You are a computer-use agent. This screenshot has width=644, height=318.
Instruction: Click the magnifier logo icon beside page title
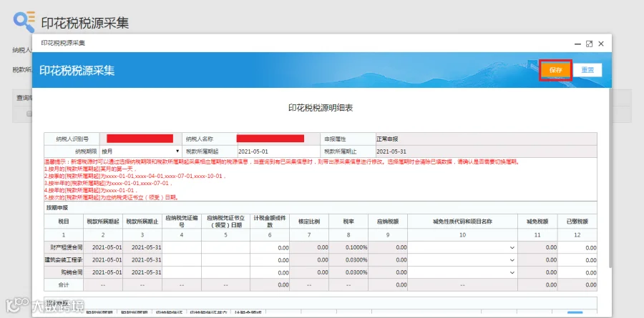coord(24,21)
